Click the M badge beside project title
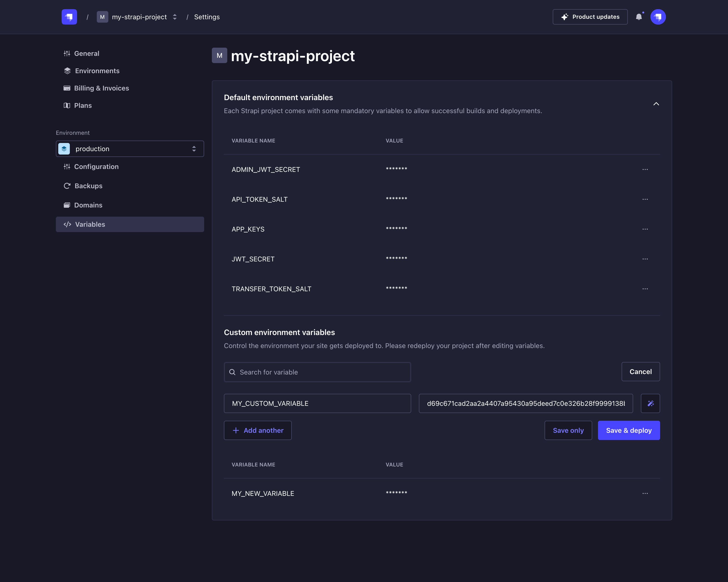Screen dimensions: 728x582 220,55
